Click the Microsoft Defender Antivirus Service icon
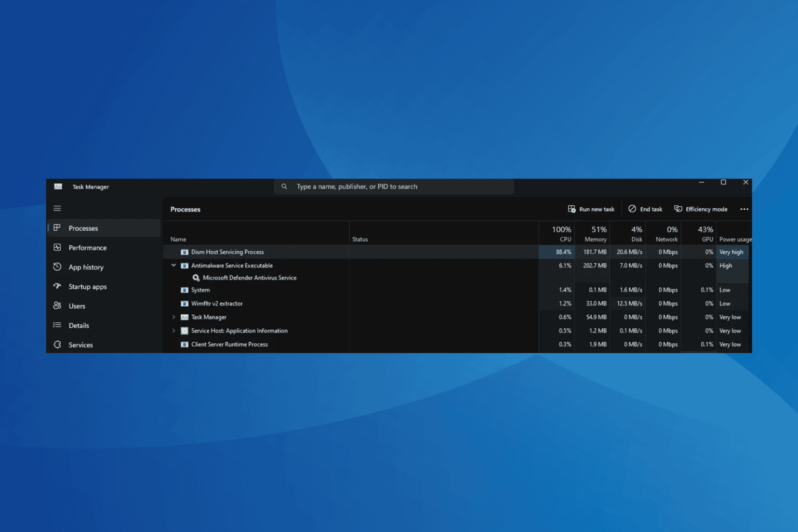The height and width of the screenshot is (532, 798). pos(196,278)
